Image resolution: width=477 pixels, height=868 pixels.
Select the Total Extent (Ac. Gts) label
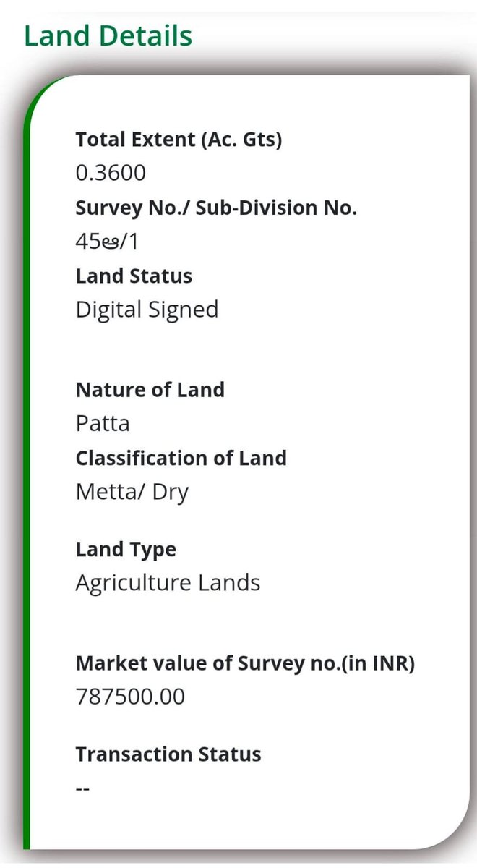[x=179, y=140]
